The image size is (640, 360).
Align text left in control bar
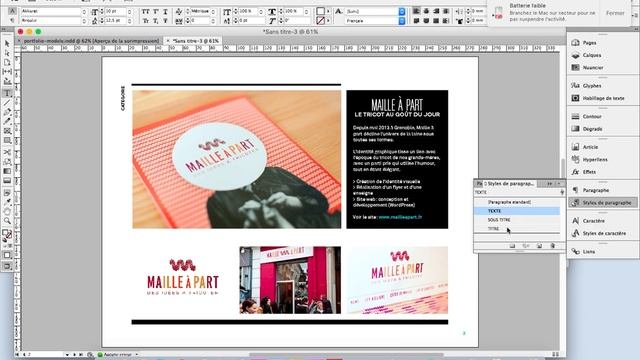click(416, 11)
